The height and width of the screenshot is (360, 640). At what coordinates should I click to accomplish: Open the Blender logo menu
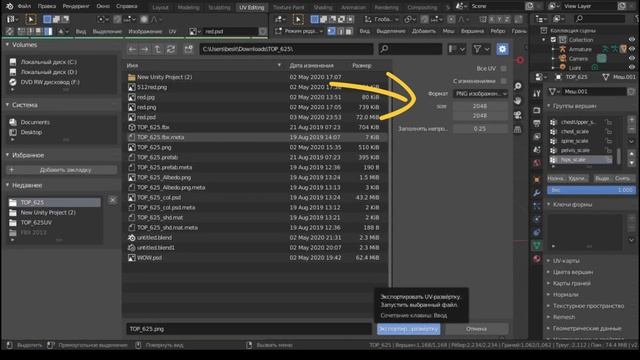pos(9,6)
